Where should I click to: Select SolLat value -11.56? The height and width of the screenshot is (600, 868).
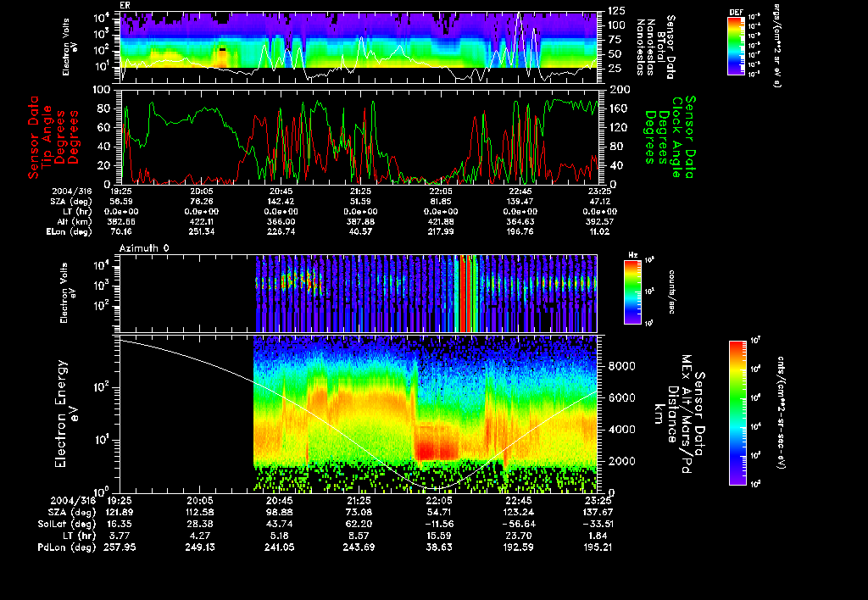click(x=438, y=524)
